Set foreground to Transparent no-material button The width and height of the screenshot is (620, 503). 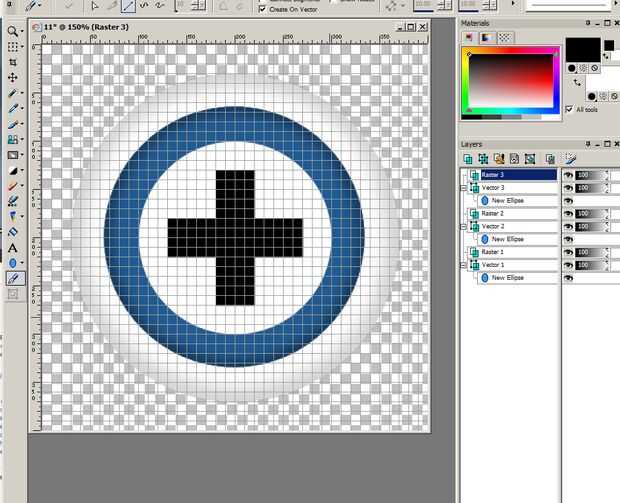click(594, 68)
